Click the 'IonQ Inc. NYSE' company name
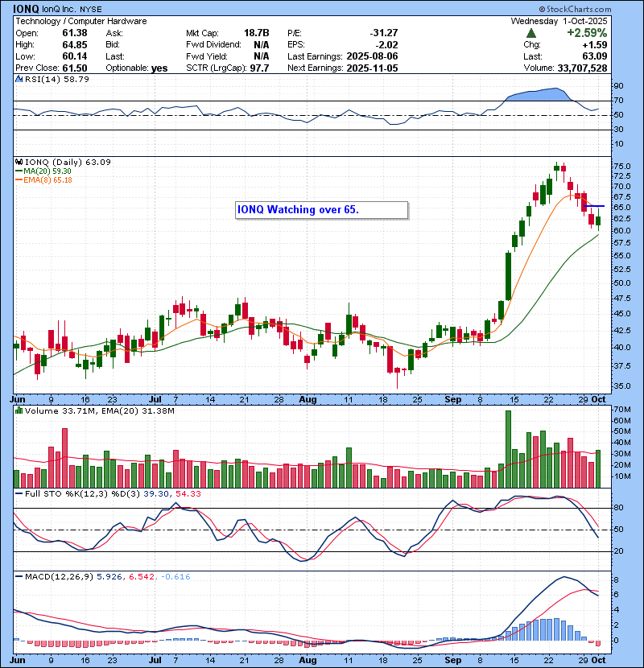This screenshot has height=668, width=644. pos(72,10)
